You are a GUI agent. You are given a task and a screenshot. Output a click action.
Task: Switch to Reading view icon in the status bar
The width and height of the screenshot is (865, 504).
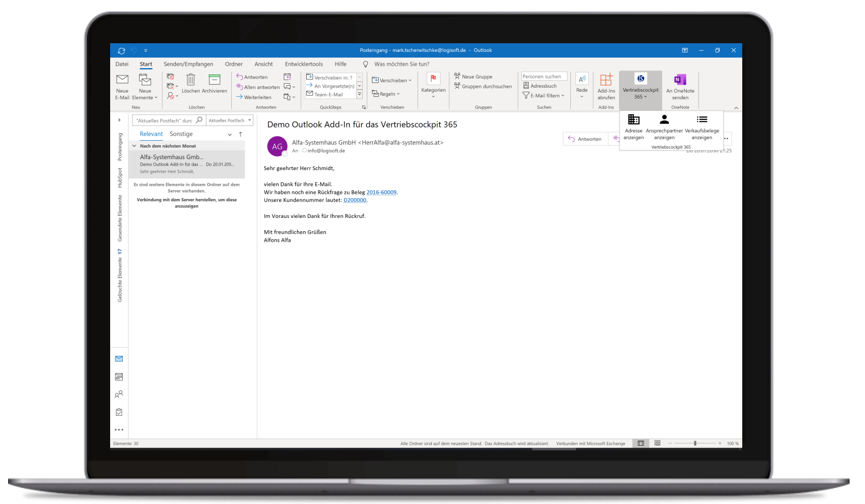657,443
